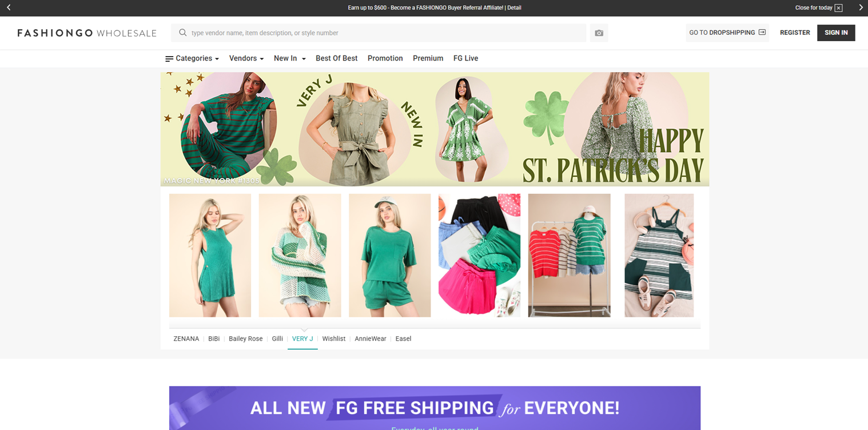
Task: Open the FG Live section
Action: [x=465, y=58]
